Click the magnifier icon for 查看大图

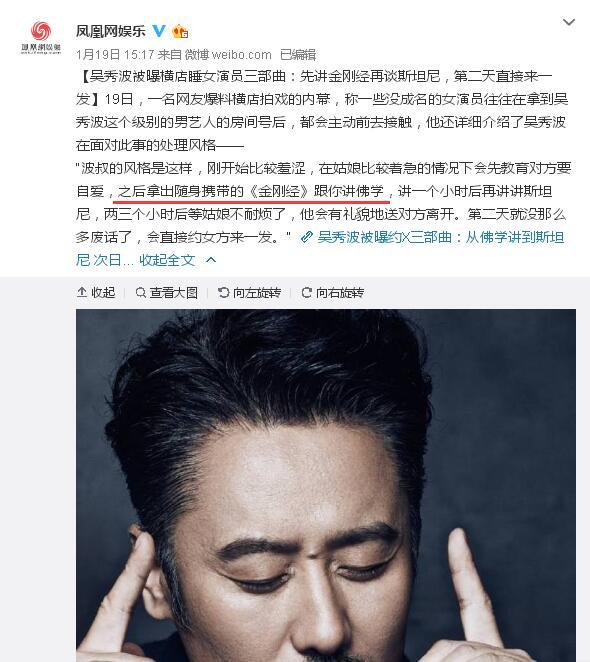click(x=141, y=292)
